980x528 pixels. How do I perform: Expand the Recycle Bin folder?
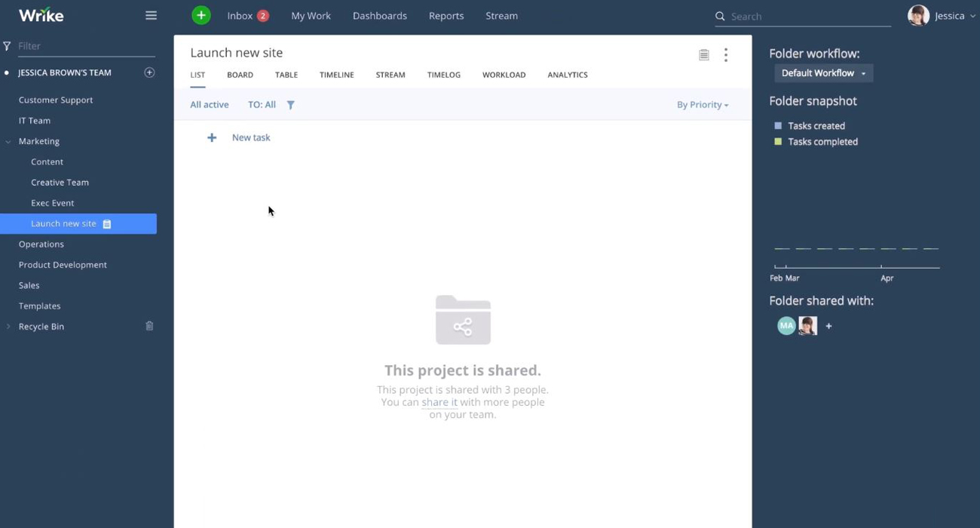(x=8, y=327)
